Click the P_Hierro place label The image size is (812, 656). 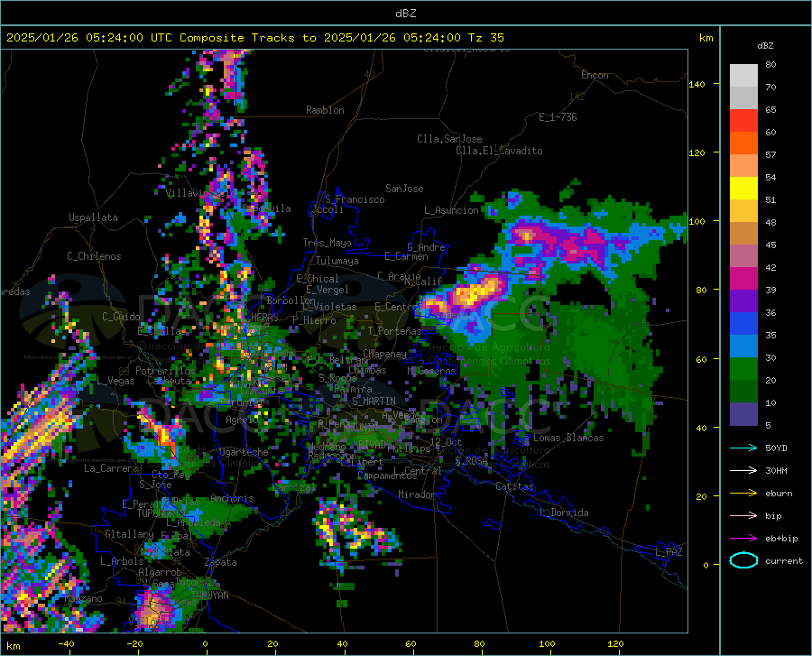pos(314,320)
